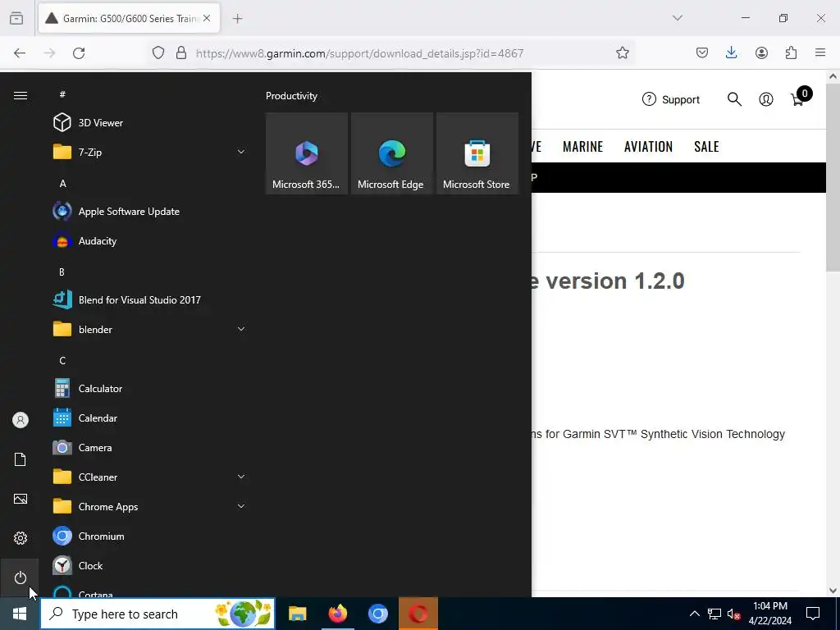Click the Productivity group heading
The height and width of the screenshot is (630, 840).
[291, 96]
